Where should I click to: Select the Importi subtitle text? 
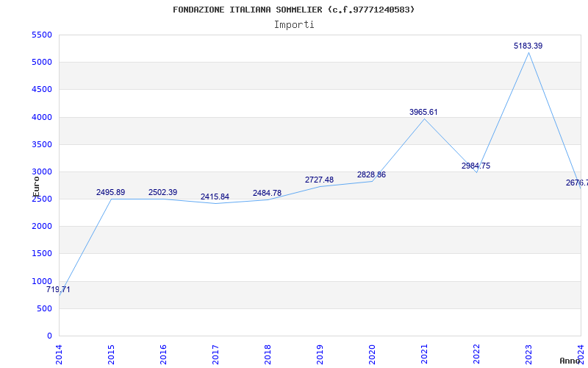(x=294, y=25)
